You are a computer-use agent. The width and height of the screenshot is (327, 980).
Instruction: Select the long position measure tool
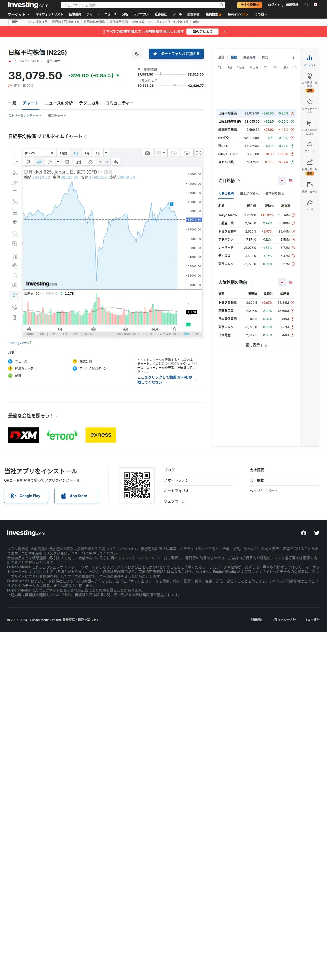point(15,212)
